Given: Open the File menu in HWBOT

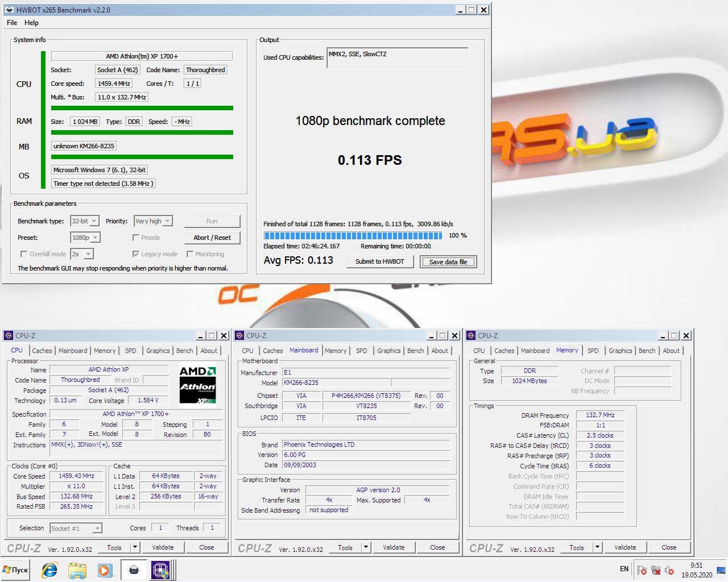Looking at the screenshot, I should tap(12, 23).
